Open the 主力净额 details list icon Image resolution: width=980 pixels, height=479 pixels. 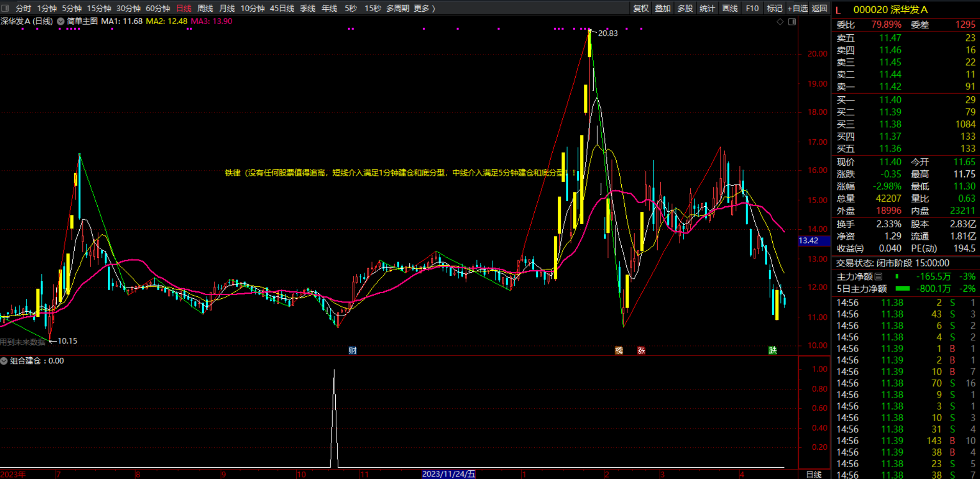coord(879,276)
